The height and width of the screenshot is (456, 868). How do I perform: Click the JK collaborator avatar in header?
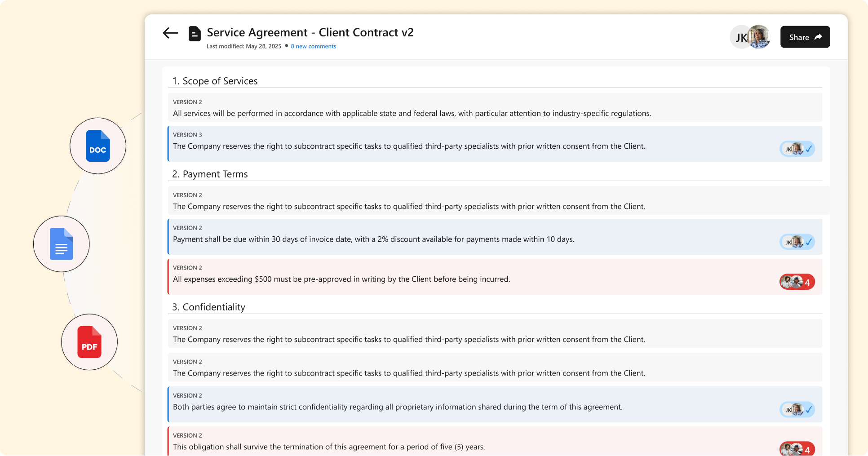coord(740,37)
